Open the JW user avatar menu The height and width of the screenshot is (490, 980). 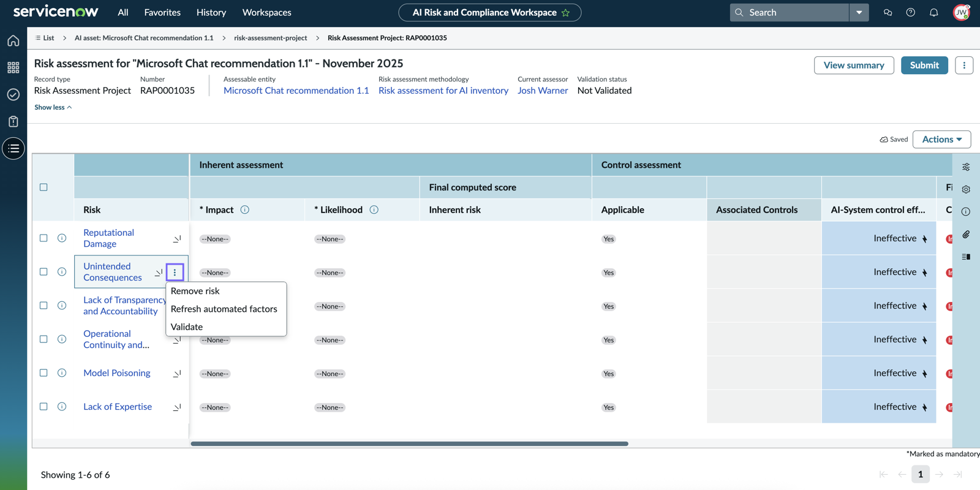point(962,12)
